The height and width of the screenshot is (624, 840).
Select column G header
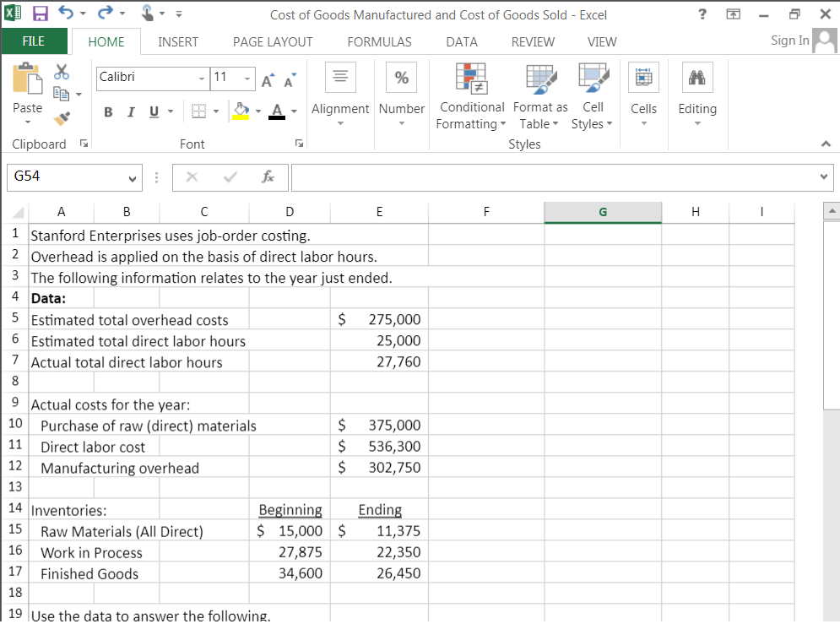(x=603, y=212)
